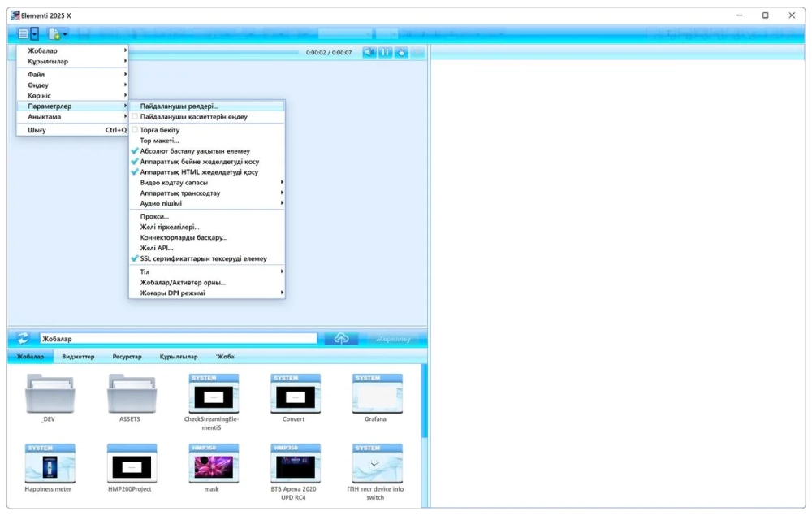
Task: Click the cloud upload icon
Action: [x=341, y=338]
